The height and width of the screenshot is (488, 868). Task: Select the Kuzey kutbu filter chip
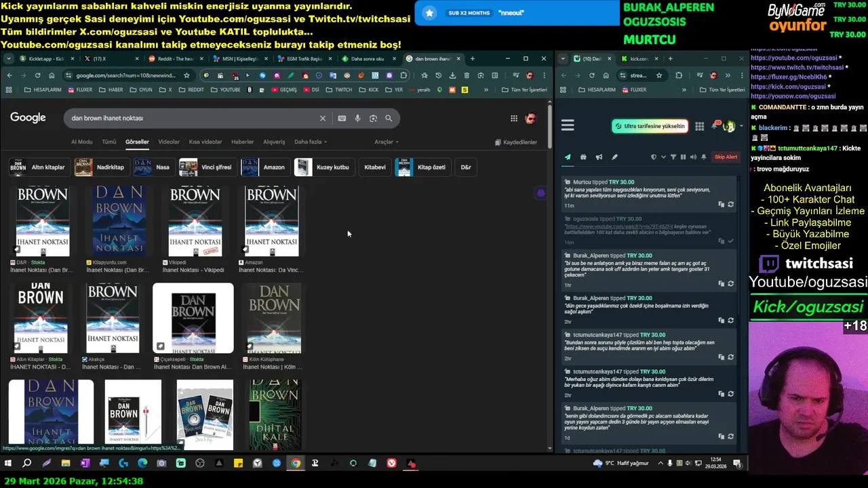tap(324, 167)
